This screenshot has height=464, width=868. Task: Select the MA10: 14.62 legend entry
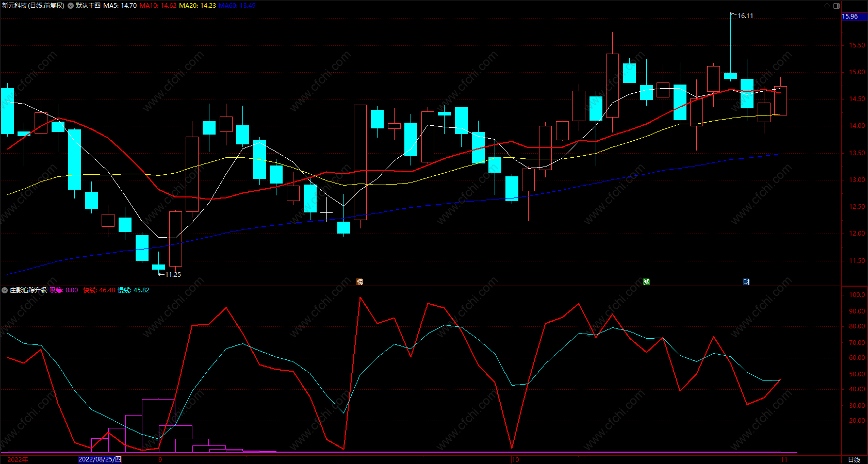(158, 6)
